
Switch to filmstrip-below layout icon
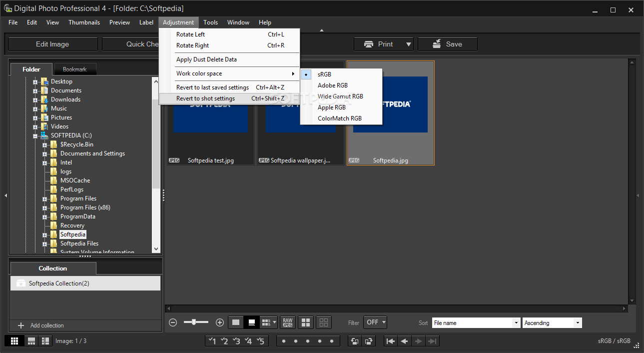[31, 340]
